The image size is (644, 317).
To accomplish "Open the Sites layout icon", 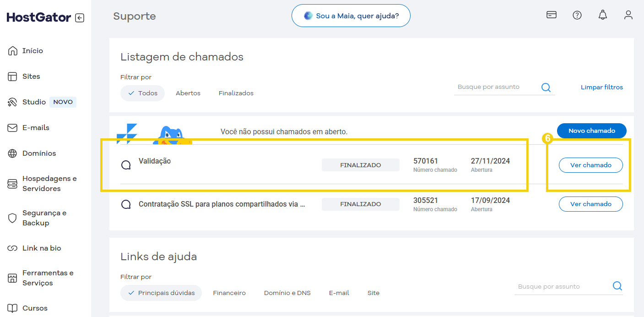I will [12, 77].
